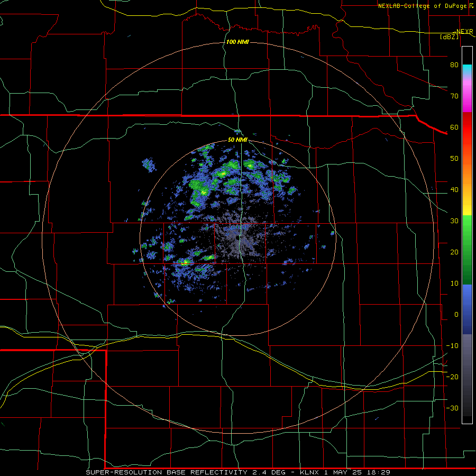Click the 10 value on the dBZ scale
Viewport: 476px width, 476px height.
pyautogui.click(x=454, y=283)
